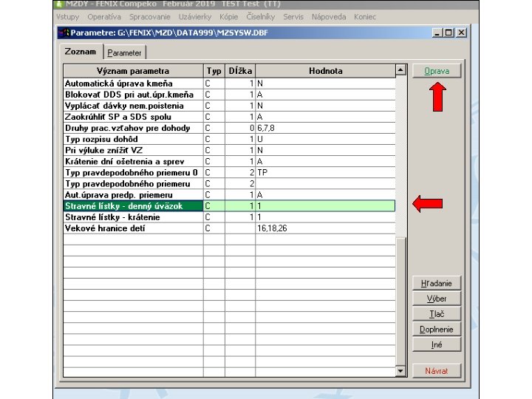Image resolution: width=532 pixels, height=399 pixels.
Task: Open the Uzávierky menu
Action: point(195,17)
